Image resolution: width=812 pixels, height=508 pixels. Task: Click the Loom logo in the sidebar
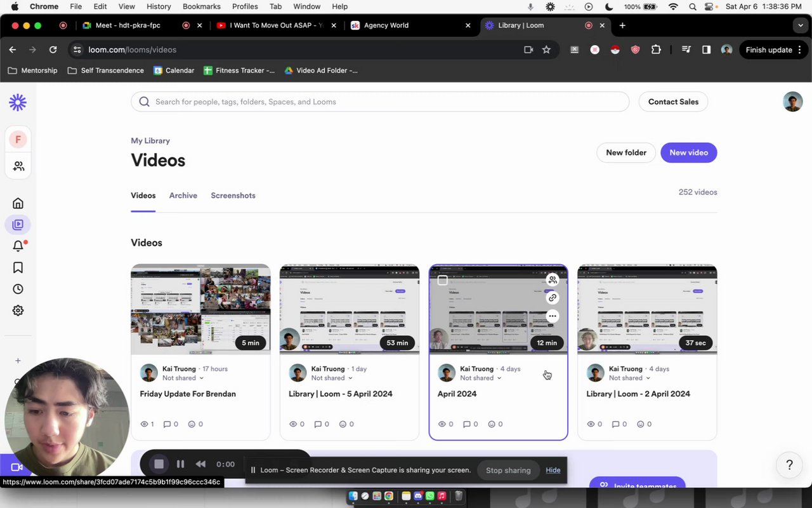coord(18,102)
